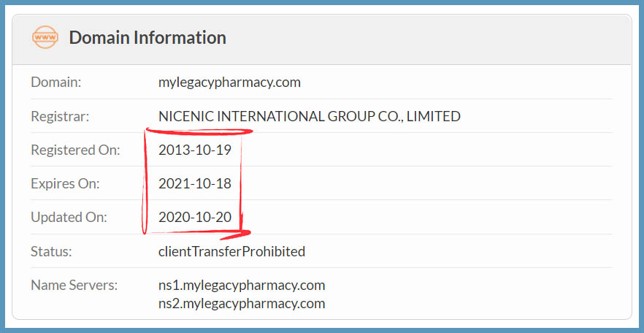Select the Expires On: label

coord(65,184)
